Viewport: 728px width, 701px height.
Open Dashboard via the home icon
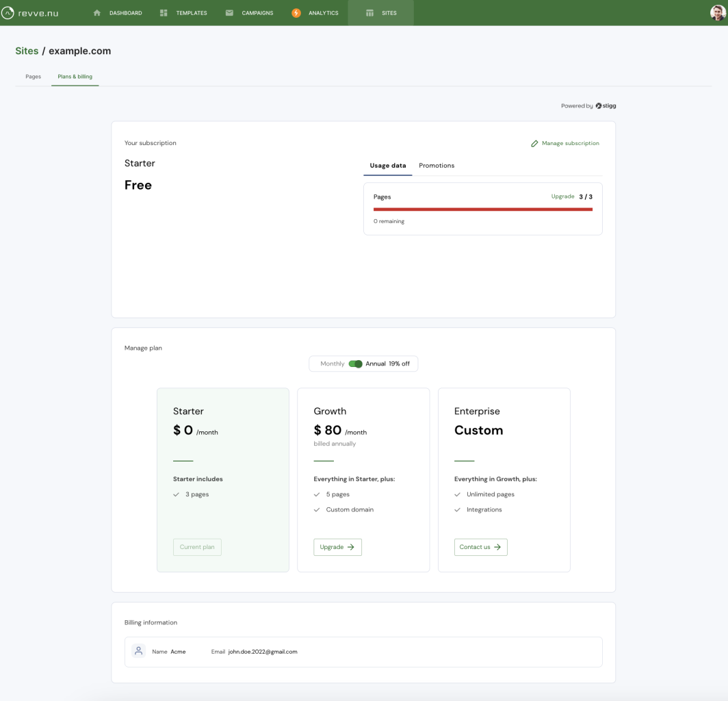[96, 13]
